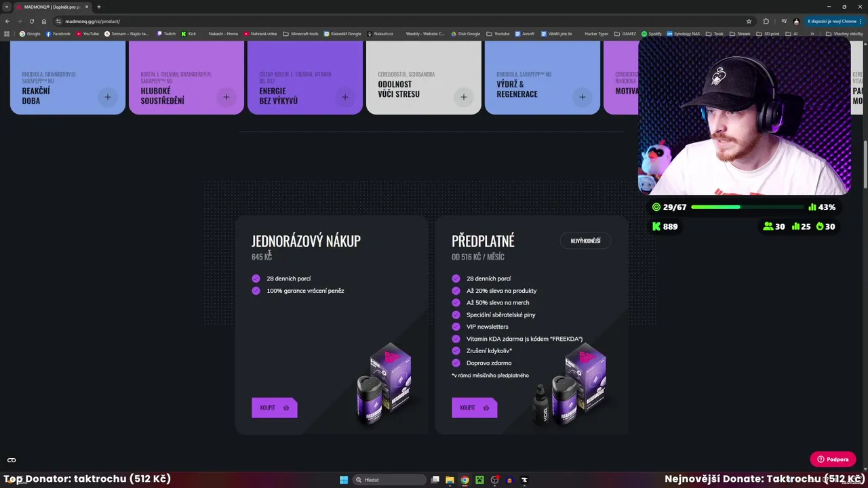Viewport: 868px width, 488px height.
Task: Reload the page with refresh icon
Action: click(x=32, y=21)
